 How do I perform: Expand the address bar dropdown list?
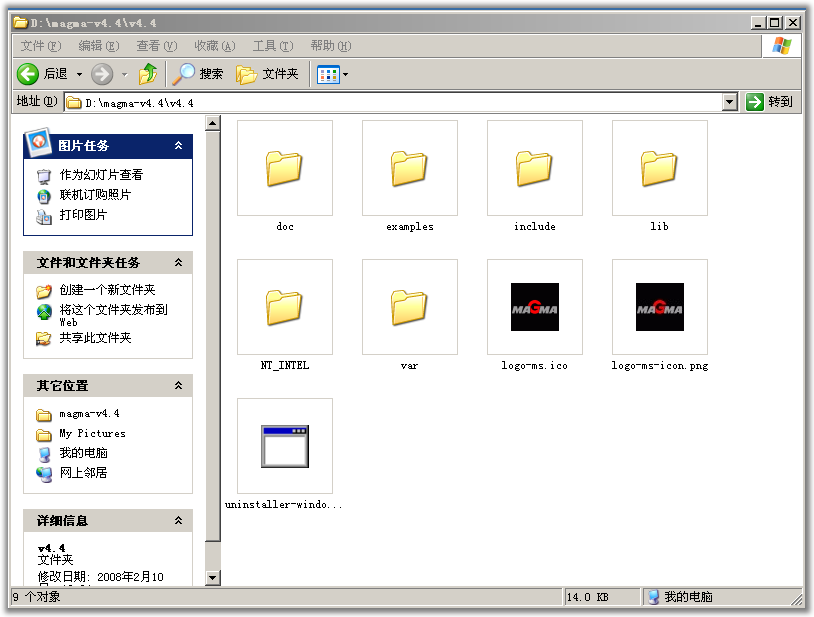730,102
